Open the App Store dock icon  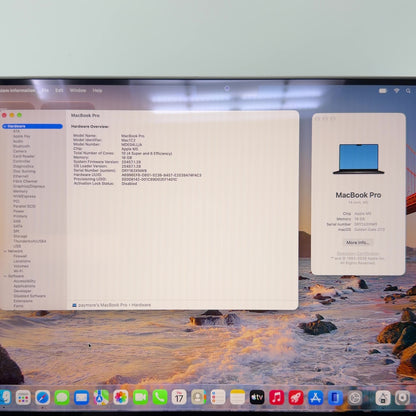point(315,397)
